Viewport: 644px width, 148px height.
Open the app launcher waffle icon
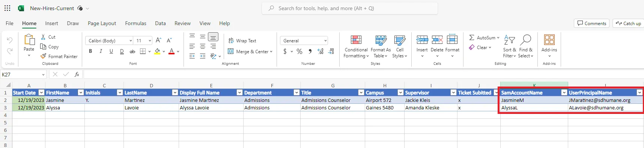point(7,8)
